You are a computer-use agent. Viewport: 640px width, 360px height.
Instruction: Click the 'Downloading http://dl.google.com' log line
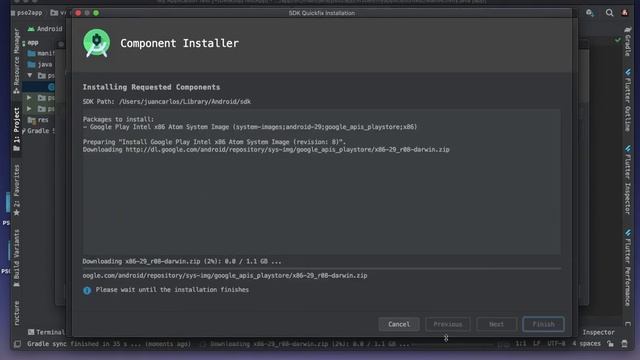(266, 150)
